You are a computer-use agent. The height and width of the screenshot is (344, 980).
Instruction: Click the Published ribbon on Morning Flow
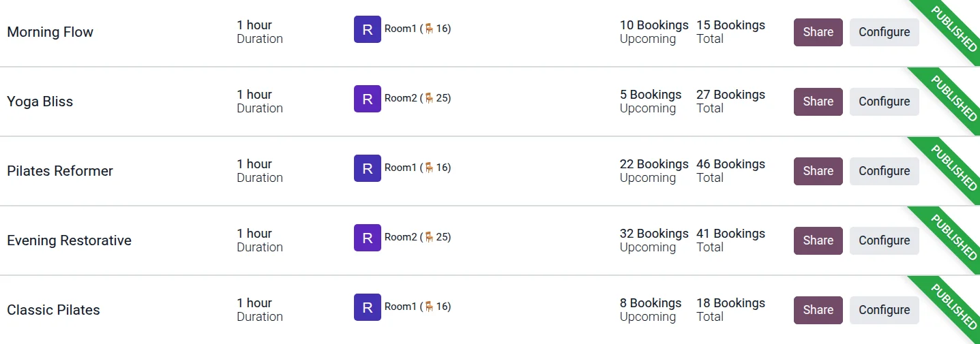(954, 29)
